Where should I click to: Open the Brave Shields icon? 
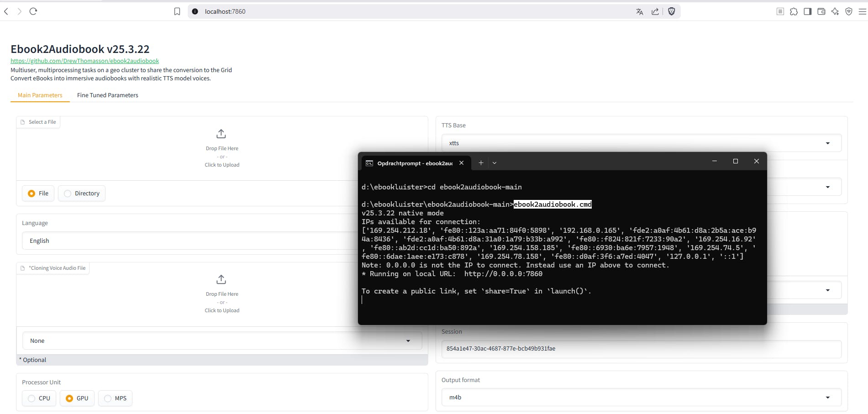coord(672,11)
